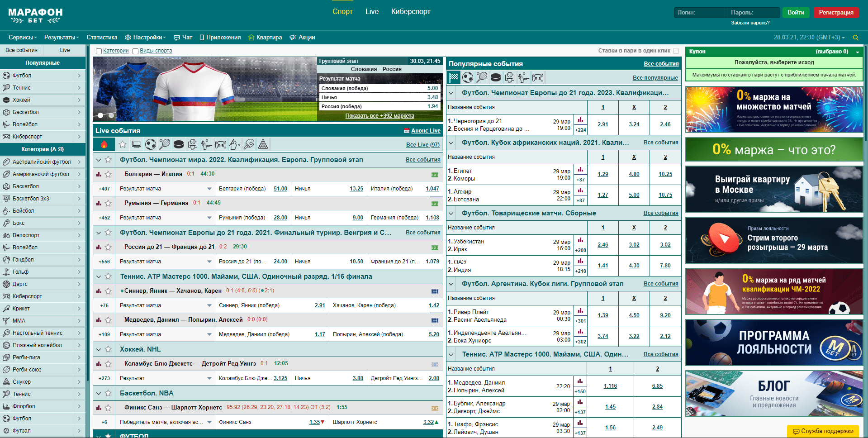The height and width of the screenshot is (438, 868).
Task: Enable the Категории checkbox
Action: [x=99, y=51]
